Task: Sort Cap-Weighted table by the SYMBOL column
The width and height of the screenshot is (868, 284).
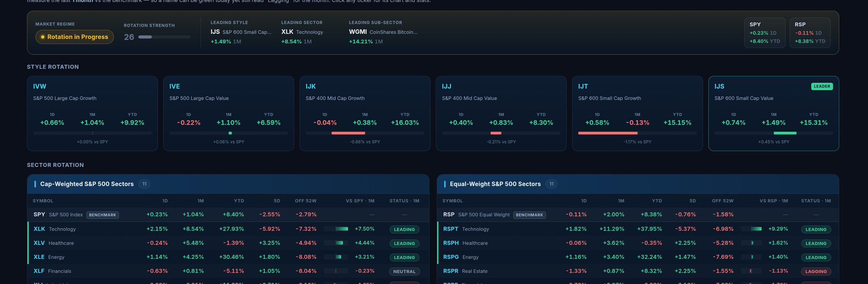Action: tap(43, 201)
